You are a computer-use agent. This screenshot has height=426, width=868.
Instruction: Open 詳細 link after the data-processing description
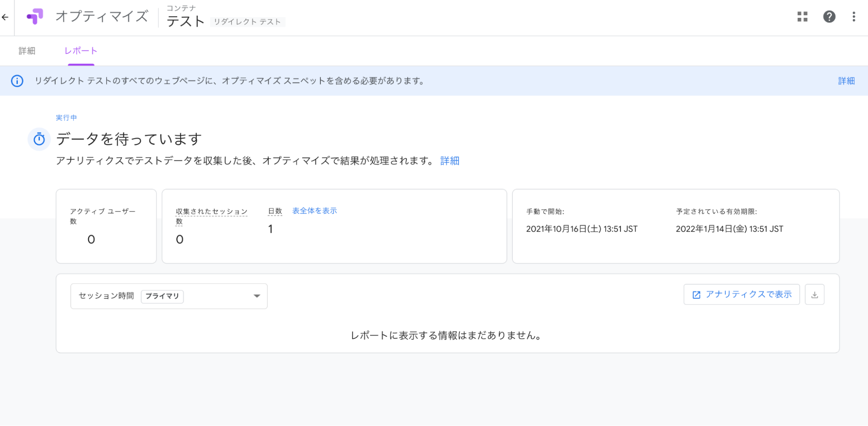pyautogui.click(x=450, y=161)
